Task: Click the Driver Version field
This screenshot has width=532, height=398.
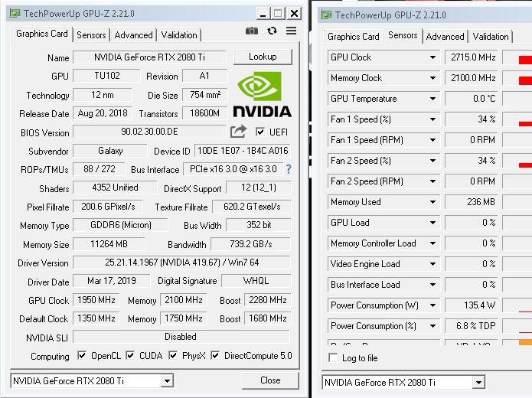Action: [182, 263]
